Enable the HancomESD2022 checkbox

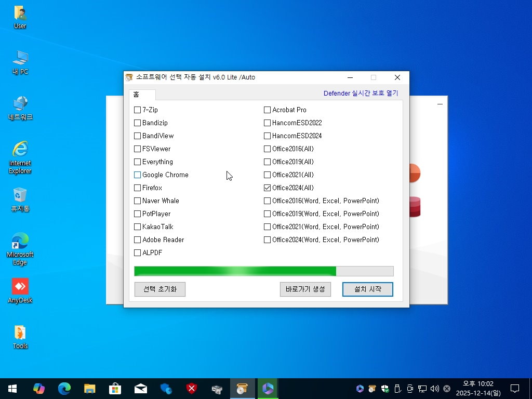tap(268, 123)
